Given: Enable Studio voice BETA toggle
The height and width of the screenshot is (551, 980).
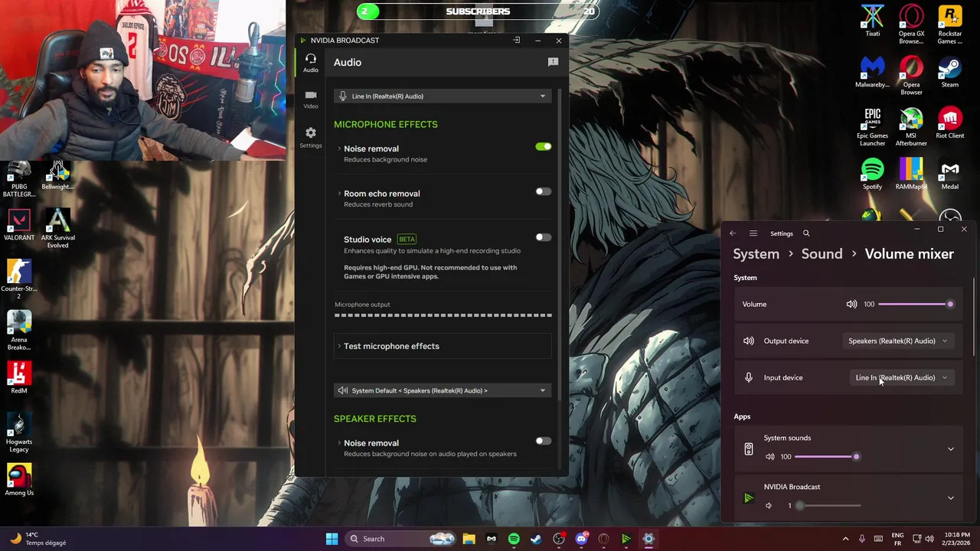Looking at the screenshot, I should click(x=543, y=237).
